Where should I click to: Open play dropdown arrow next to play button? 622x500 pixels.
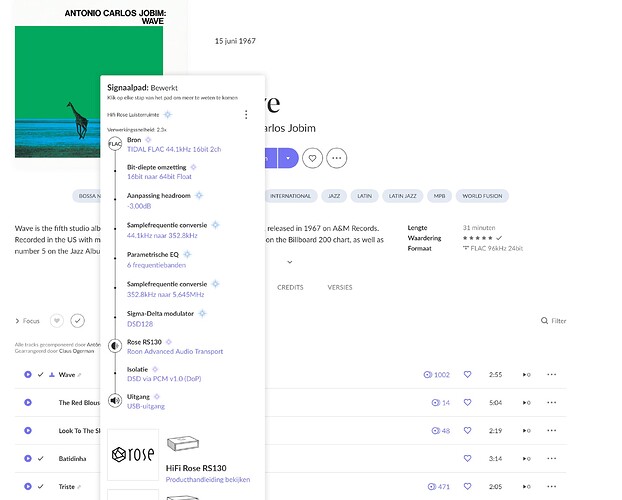[288, 158]
